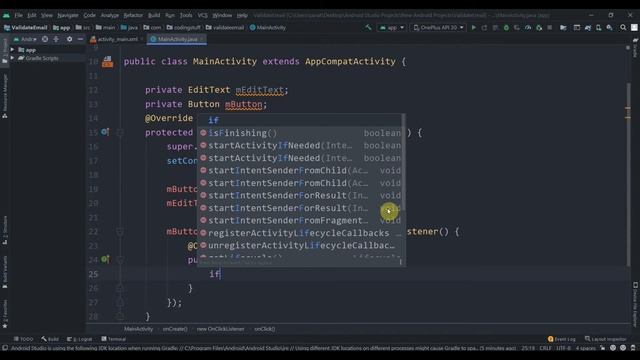Click the Apply Changes icon next to Run
The height and width of the screenshot is (360, 640).
pyautogui.click(x=484, y=27)
